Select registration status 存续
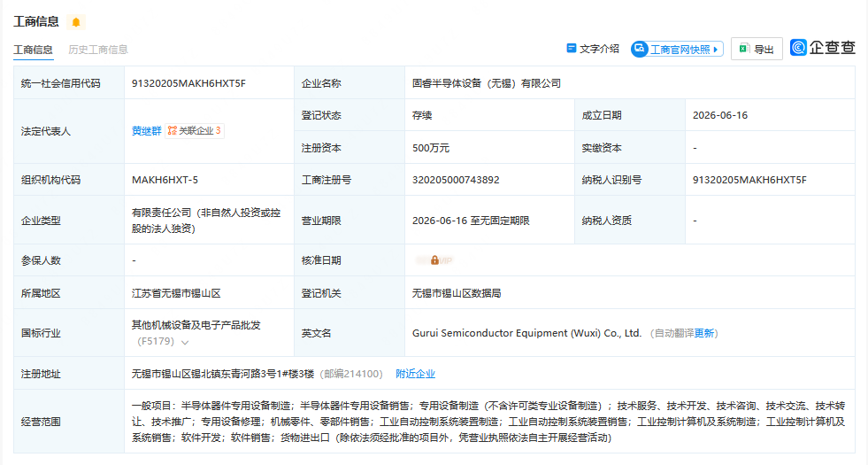 point(422,115)
